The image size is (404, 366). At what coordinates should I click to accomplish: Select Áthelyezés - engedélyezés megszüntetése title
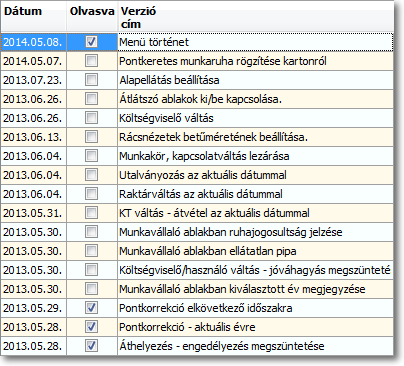[255, 346]
